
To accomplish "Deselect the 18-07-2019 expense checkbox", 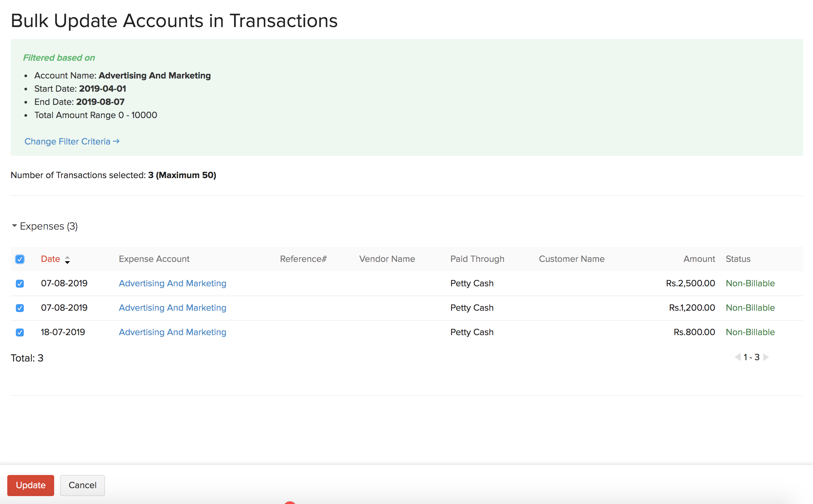I will 20,332.
